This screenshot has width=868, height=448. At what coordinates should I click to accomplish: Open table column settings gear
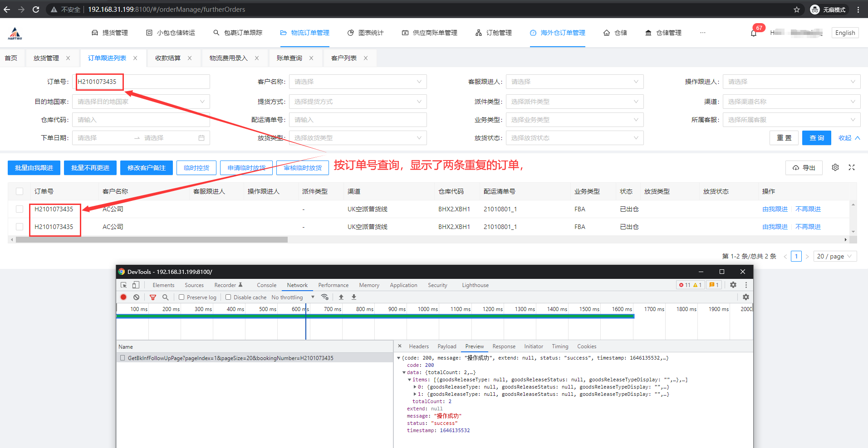[x=835, y=167]
